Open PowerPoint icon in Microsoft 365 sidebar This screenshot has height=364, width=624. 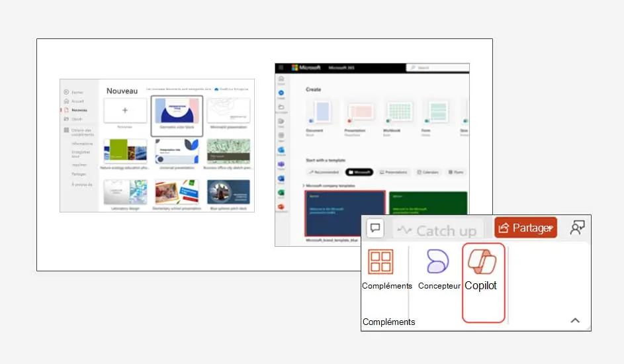pos(281,206)
